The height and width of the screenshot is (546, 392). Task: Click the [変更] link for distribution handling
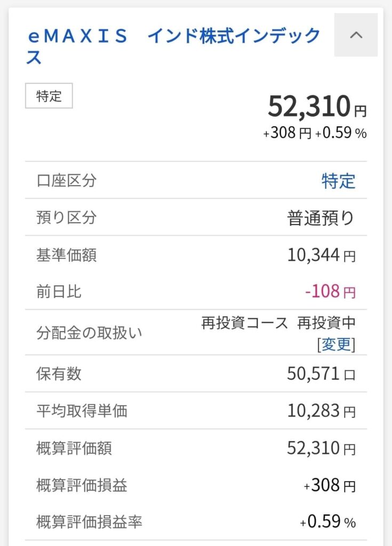point(336,344)
